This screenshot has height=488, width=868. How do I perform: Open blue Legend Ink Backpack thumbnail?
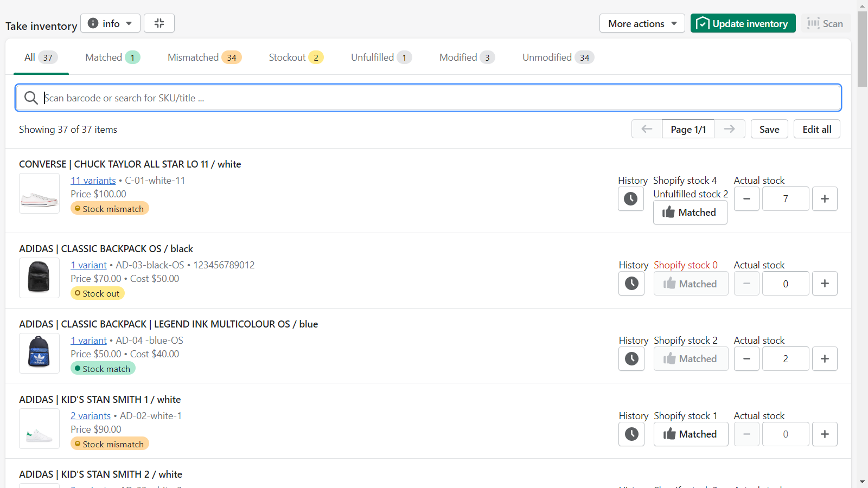[39, 353]
